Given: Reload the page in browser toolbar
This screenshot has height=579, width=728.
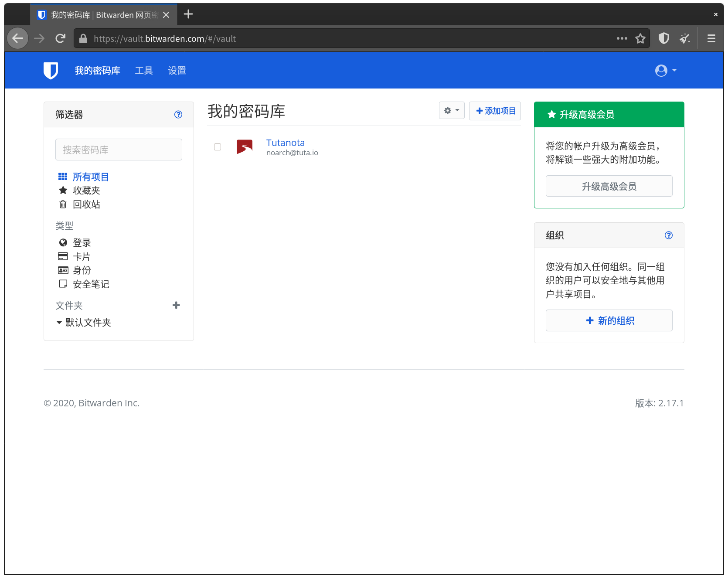Looking at the screenshot, I should pyautogui.click(x=61, y=39).
